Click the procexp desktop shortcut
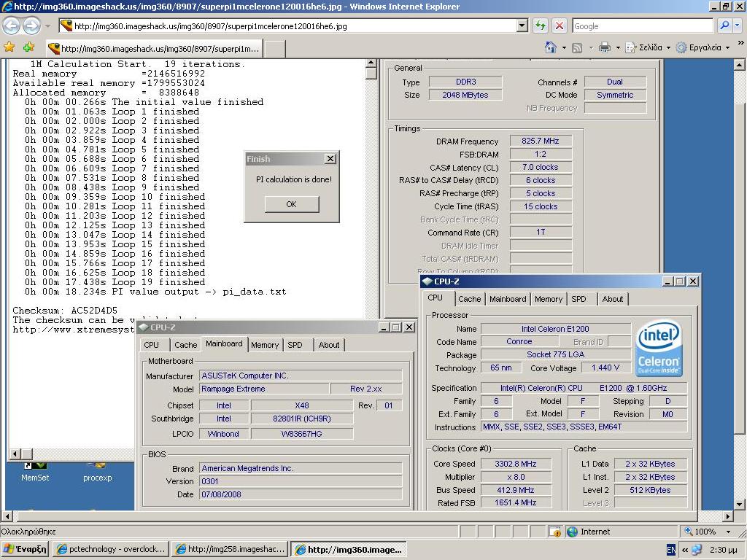 pyautogui.click(x=97, y=472)
